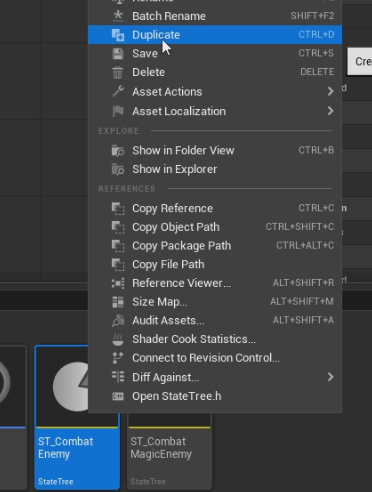Image resolution: width=372 pixels, height=492 pixels.
Task: Click the Size Map icon
Action: tap(118, 302)
